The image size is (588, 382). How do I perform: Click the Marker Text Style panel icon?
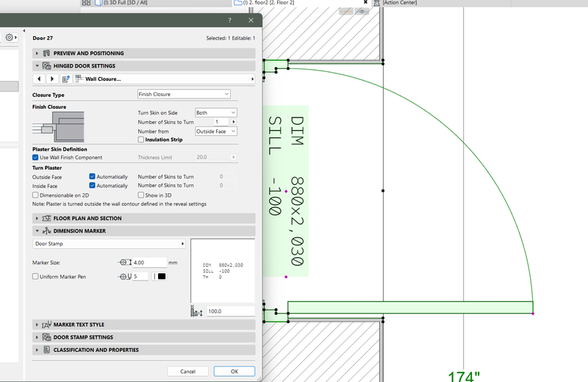46,325
